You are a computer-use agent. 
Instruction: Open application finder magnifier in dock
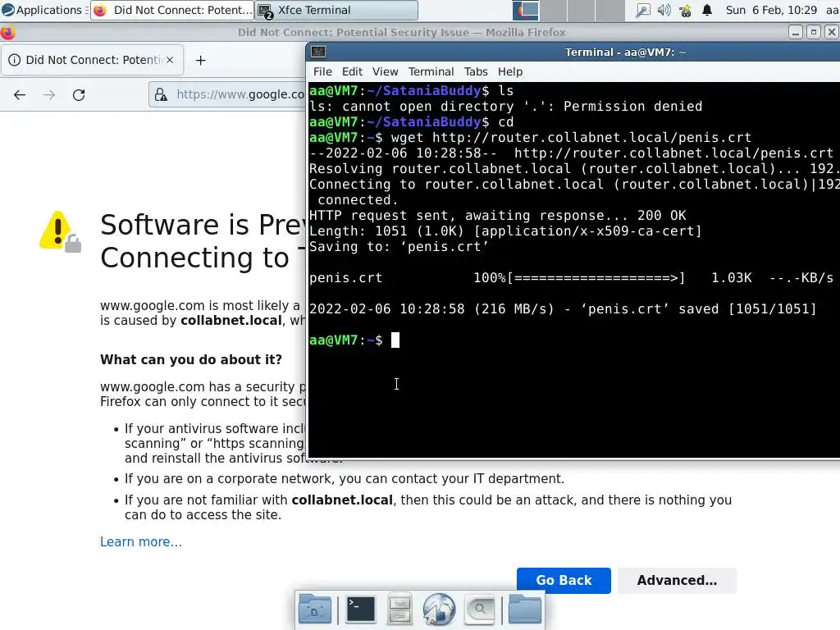[479, 609]
